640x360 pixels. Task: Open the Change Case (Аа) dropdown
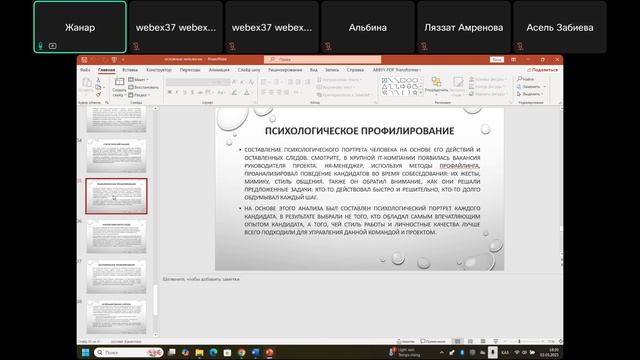click(x=221, y=93)
